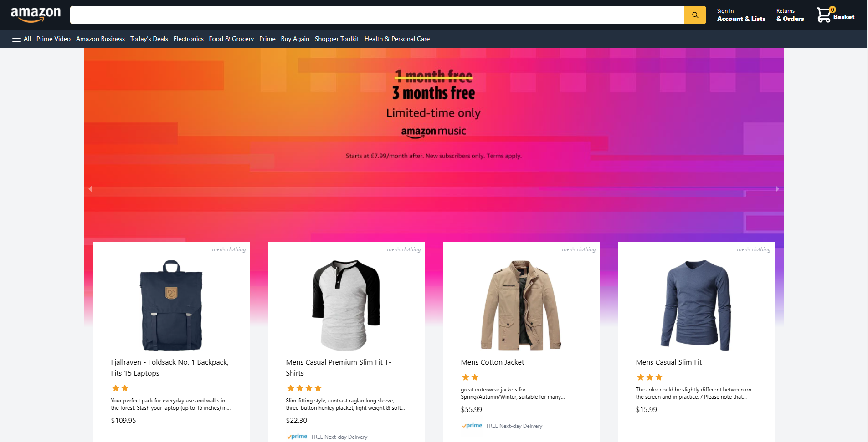Open Buy Again in navigation bar

[x=295, y=39]
